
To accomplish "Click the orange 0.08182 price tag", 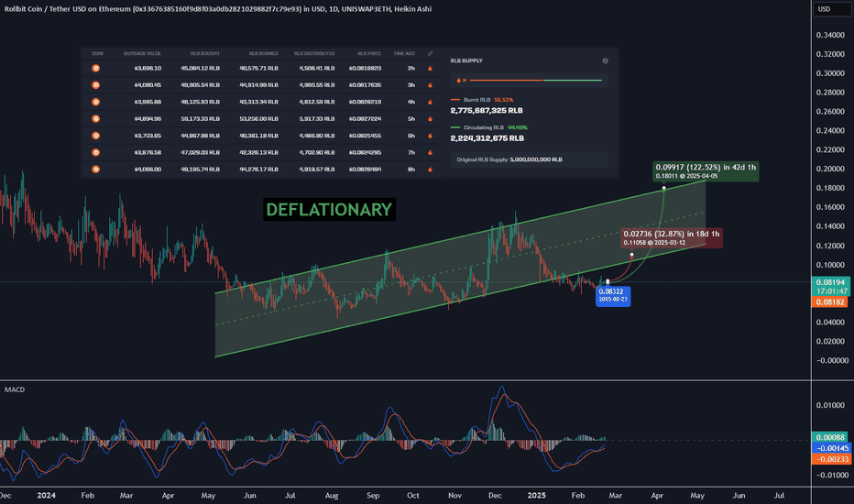I will click(830, 301).
